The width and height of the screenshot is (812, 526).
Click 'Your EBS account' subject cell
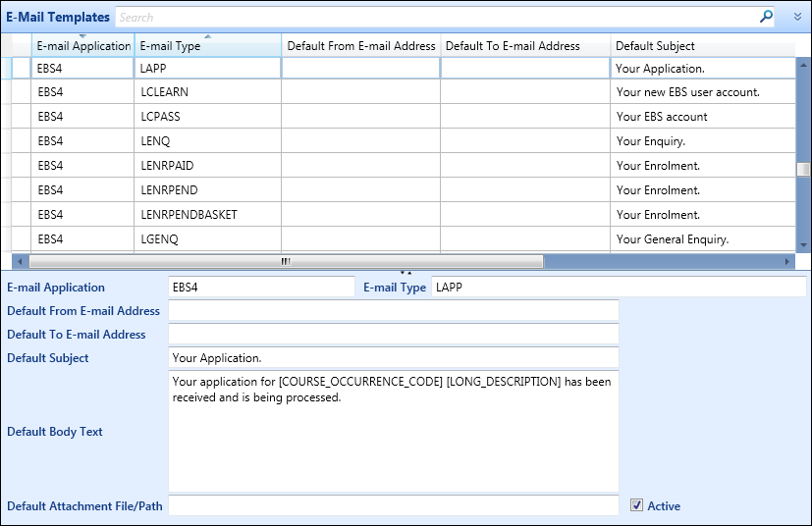tap(703, 117)
